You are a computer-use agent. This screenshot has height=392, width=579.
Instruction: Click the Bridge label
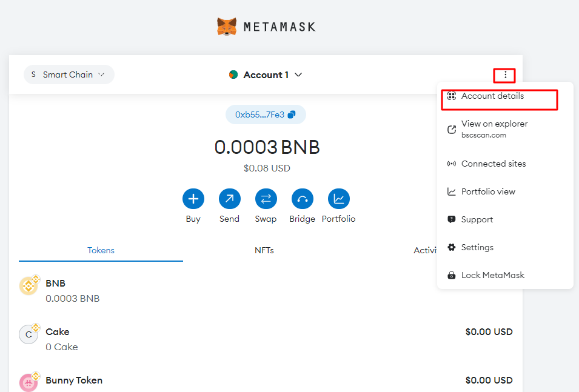(x=303, y=219)
